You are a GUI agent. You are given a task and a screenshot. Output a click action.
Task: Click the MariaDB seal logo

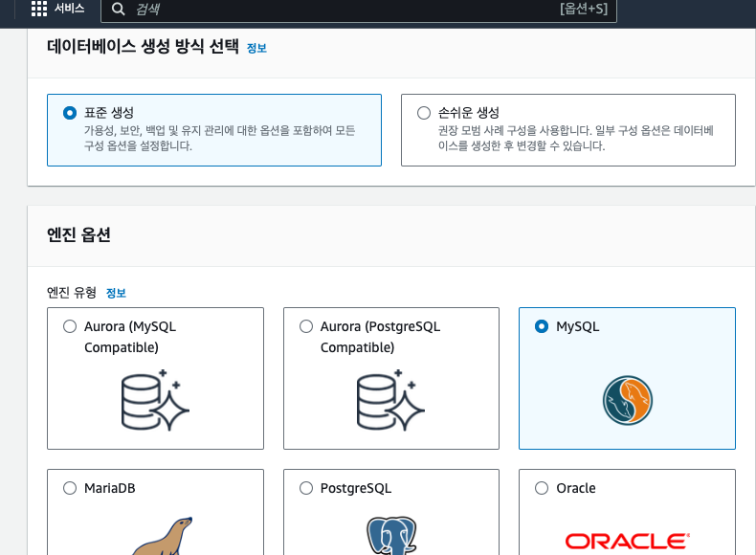click(162, 536)
